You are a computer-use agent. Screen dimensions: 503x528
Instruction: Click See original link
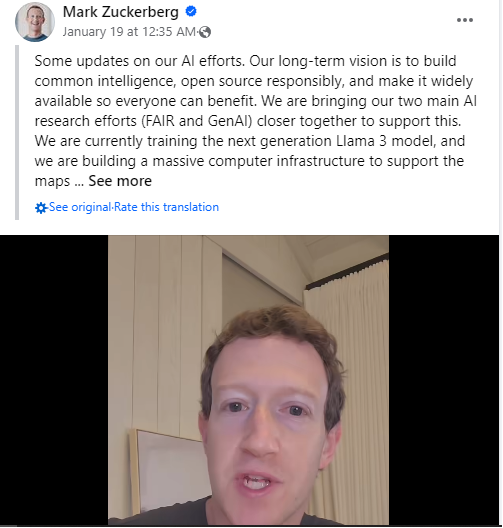click(x=80, y=207)
